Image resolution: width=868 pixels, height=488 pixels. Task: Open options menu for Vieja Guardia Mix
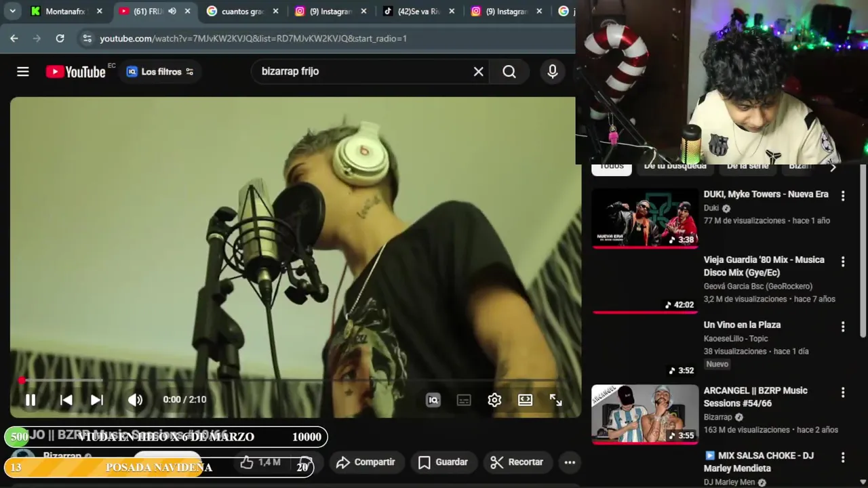(x=843, y=262)
